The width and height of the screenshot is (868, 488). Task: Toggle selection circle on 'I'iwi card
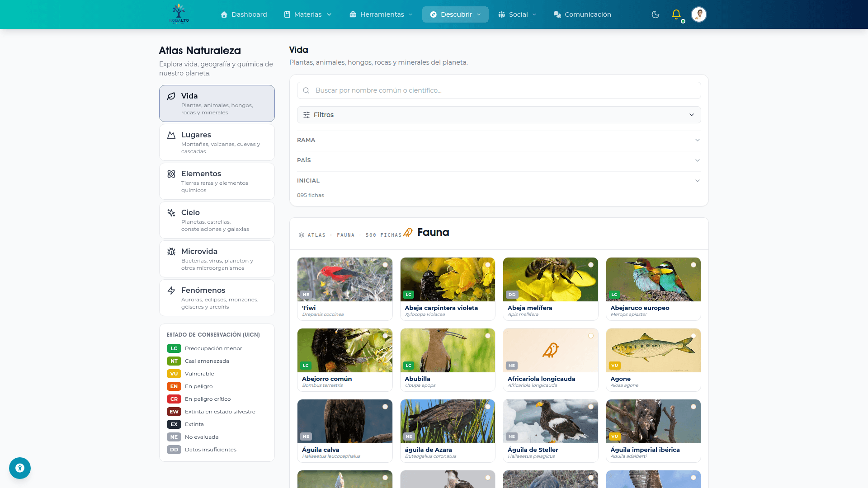click(385, 265)
